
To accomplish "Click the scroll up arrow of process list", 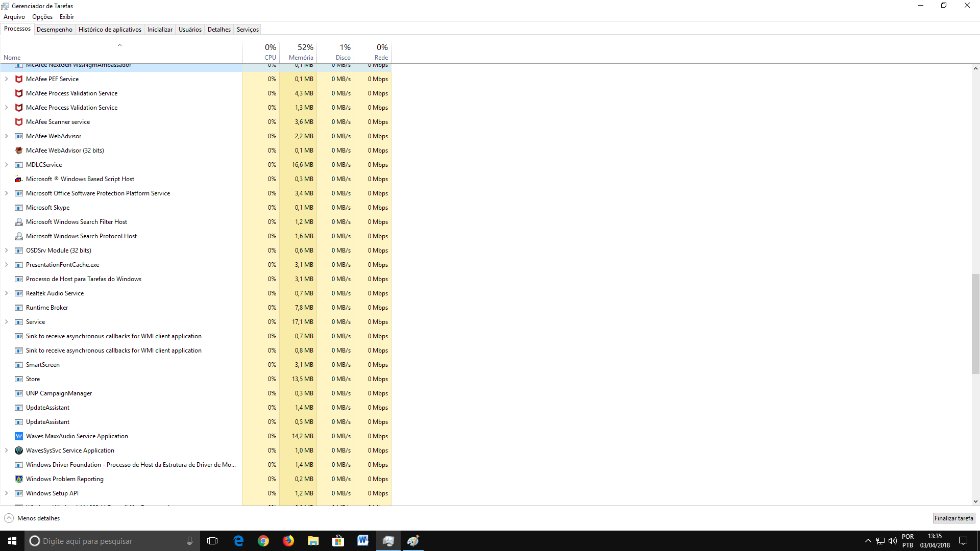I will pos(975,68).
